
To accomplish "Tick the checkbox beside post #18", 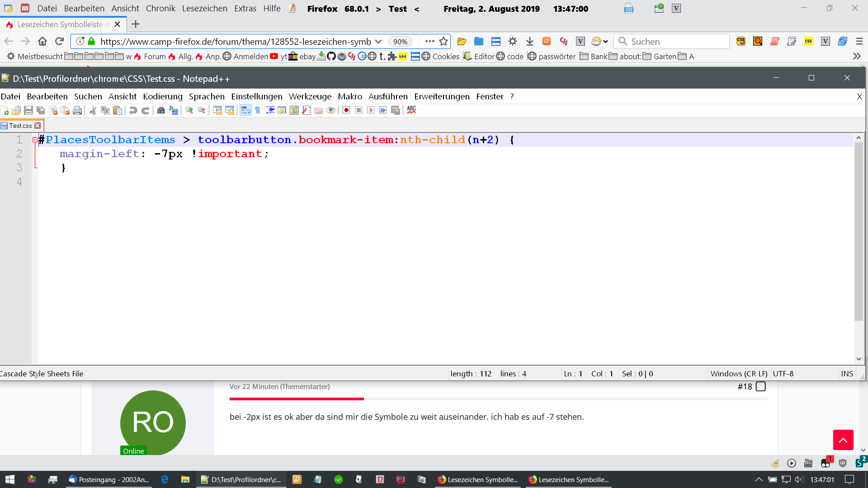I will pyautogui.click(x=761, y=386).
